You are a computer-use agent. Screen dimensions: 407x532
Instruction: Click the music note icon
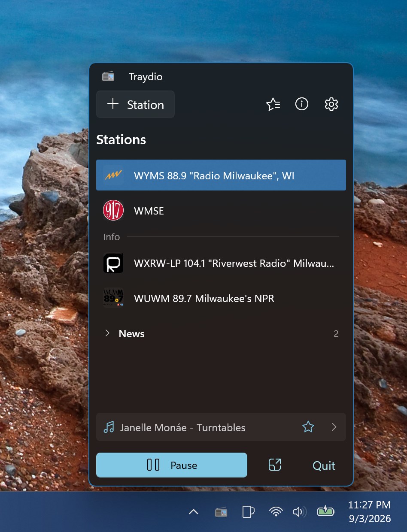coord(109,427)
